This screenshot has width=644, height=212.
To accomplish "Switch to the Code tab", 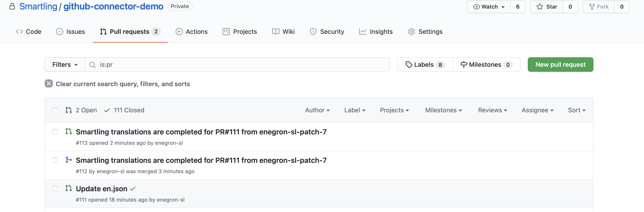I will (28, 32).
